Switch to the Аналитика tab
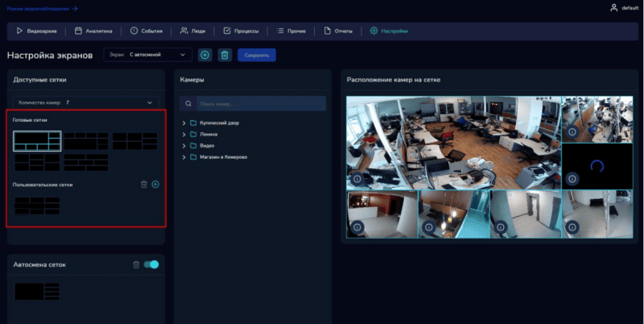 93,31
